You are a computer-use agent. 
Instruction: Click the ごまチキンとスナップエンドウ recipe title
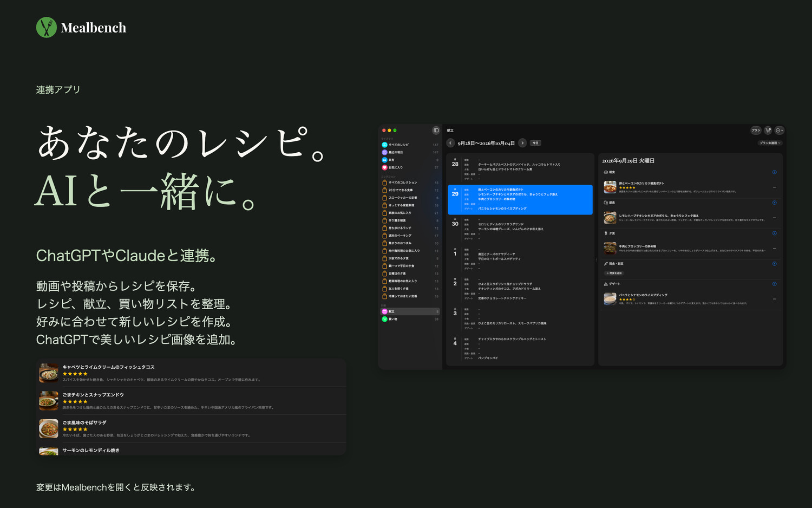click(93, 395)
